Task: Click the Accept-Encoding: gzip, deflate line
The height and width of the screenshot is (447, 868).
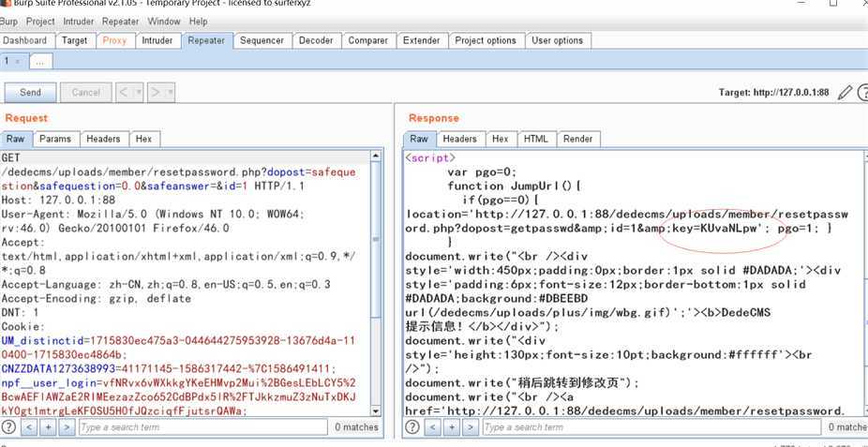Action: coord(97,298)
